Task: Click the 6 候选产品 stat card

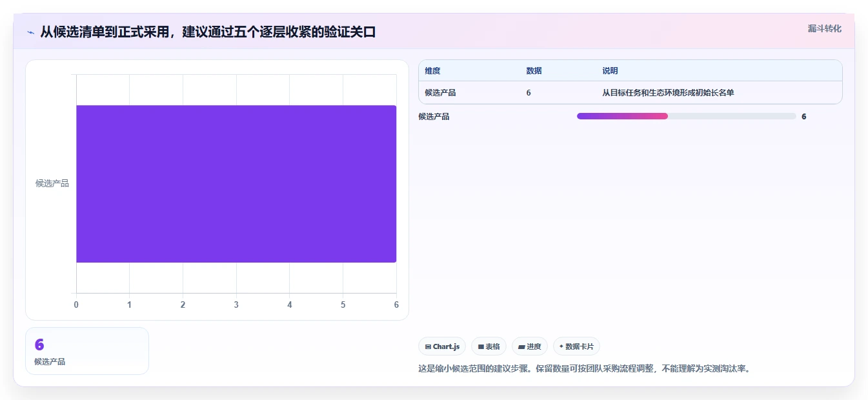Action: pos(87,351)
